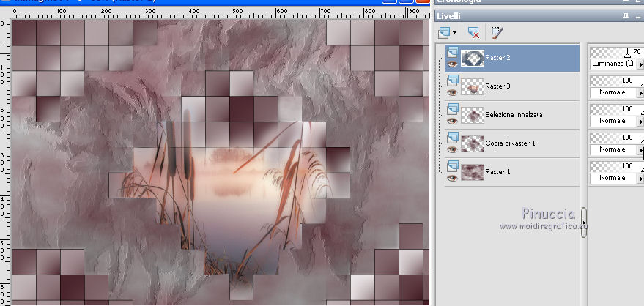Click the Raster 2 layer thumbnail
Viewport: 644px width, 306px height.
pyautogui.click(x=473, y=59)
